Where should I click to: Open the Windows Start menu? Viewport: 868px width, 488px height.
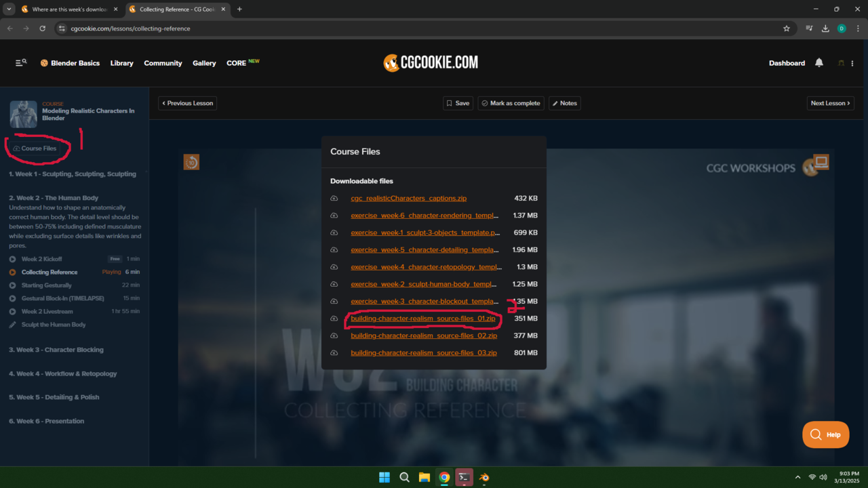pyautogui.click(x=384, y=477)
